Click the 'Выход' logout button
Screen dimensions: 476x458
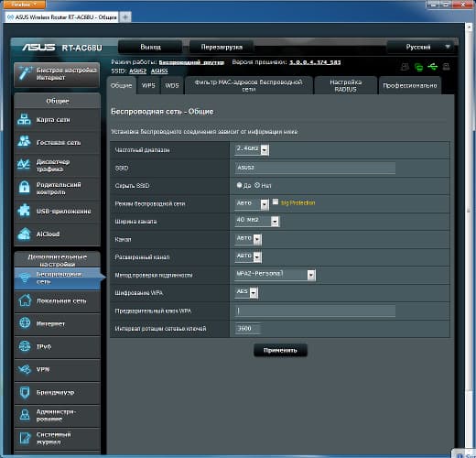(x=150, y=47)
